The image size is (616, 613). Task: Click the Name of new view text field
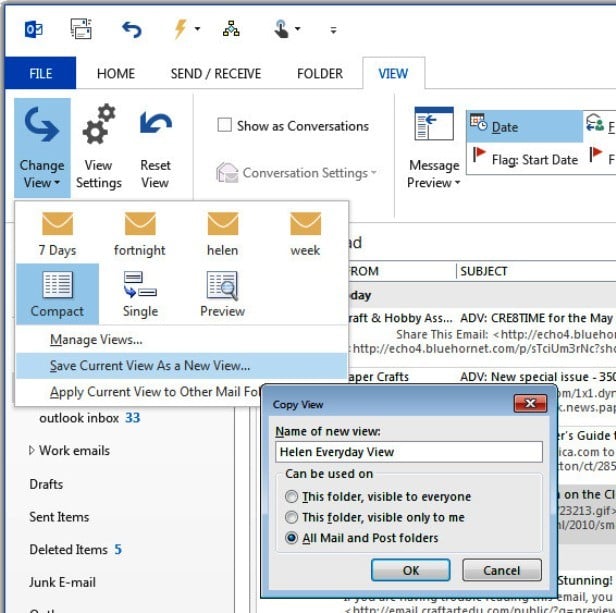[x=409, y=452]
